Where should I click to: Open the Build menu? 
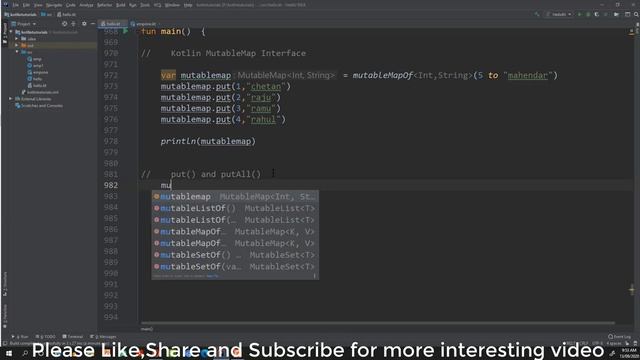click(x=121, y=5)
